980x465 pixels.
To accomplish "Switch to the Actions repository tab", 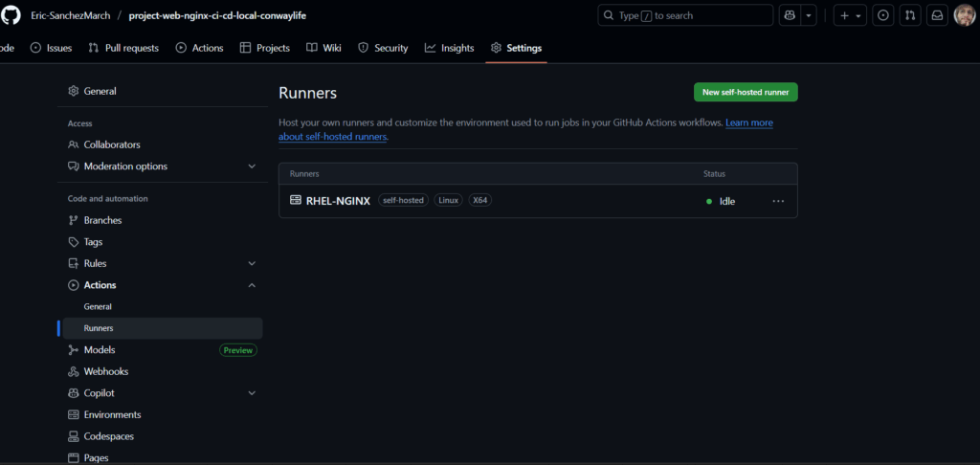I will click(x=199, y=48).
